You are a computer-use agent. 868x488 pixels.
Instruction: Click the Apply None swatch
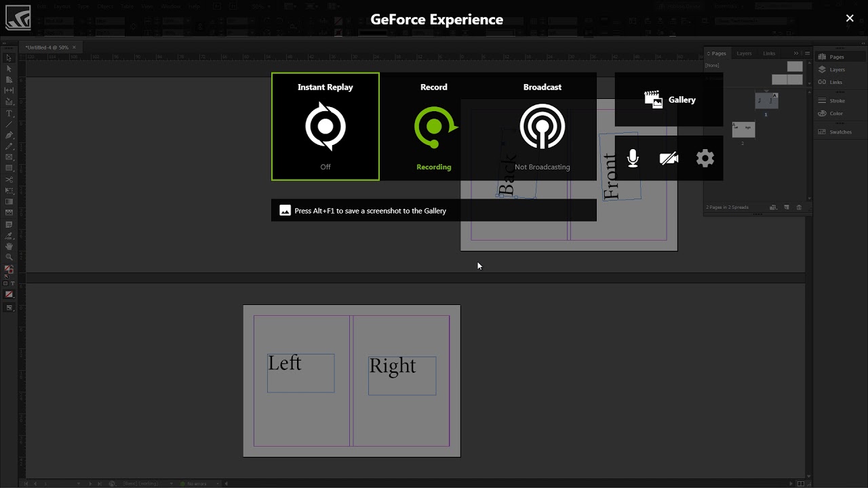pos(9,295)
